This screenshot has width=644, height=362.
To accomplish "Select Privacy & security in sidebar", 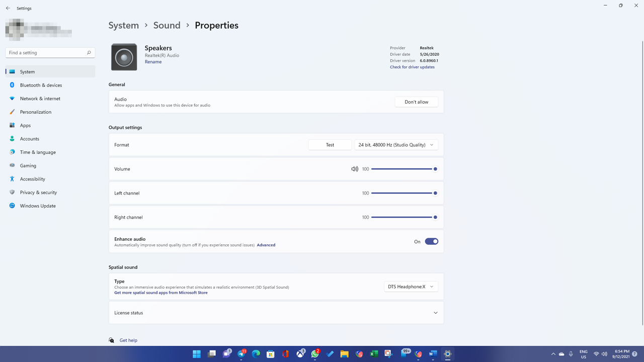I will point(38,192).
